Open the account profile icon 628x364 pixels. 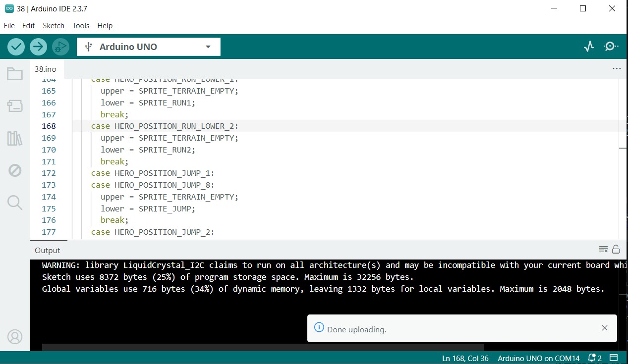click(15, 337)
